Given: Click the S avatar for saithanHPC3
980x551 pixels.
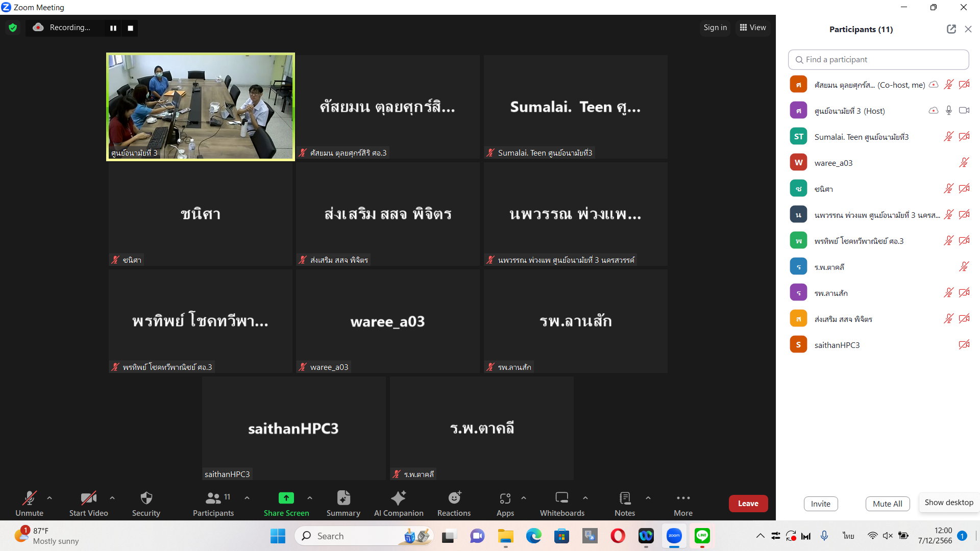Looking at the screenshot, I should coord(798,345).
